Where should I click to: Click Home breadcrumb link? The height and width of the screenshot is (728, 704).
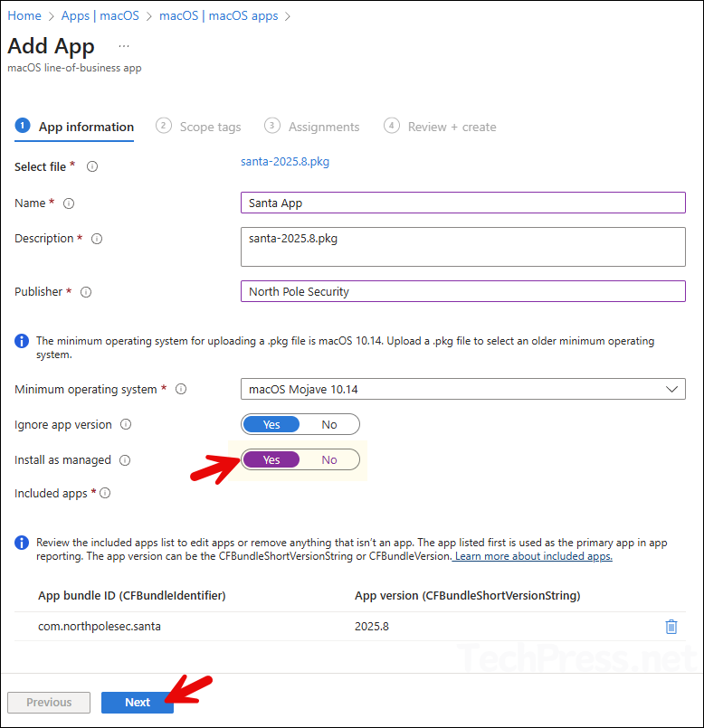(x=24, y=15)
